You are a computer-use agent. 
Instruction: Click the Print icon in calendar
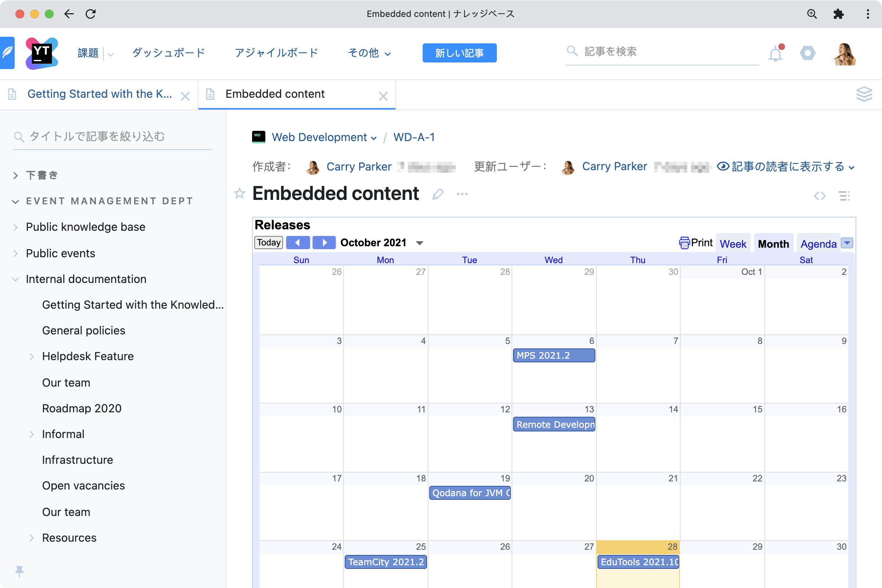[x=684, y=243]
